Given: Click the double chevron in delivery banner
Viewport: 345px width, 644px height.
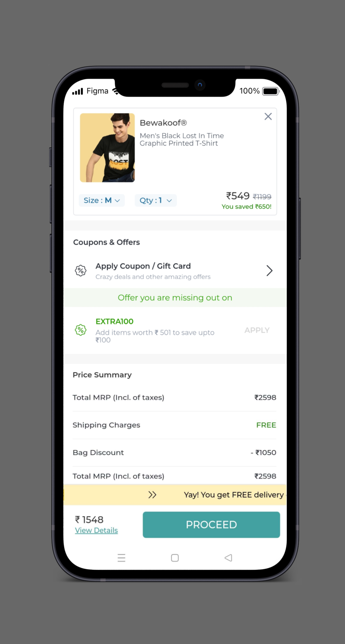Looking at the screenshot, I should pos(152,495).
